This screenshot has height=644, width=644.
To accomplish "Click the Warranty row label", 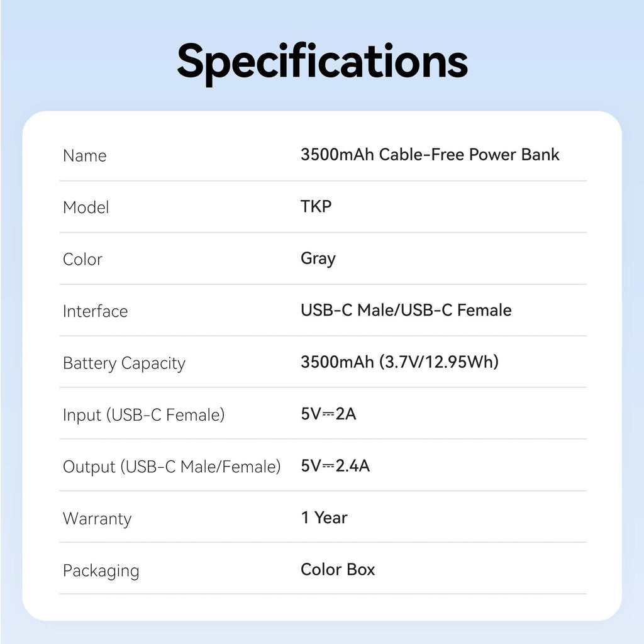I will pyautogui.click(x=97, y=519).
